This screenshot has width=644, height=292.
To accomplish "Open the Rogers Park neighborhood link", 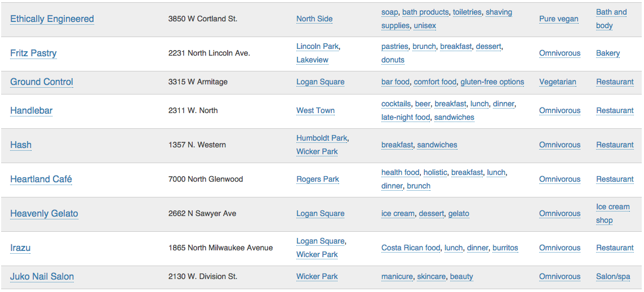I will tap(318, 179).
